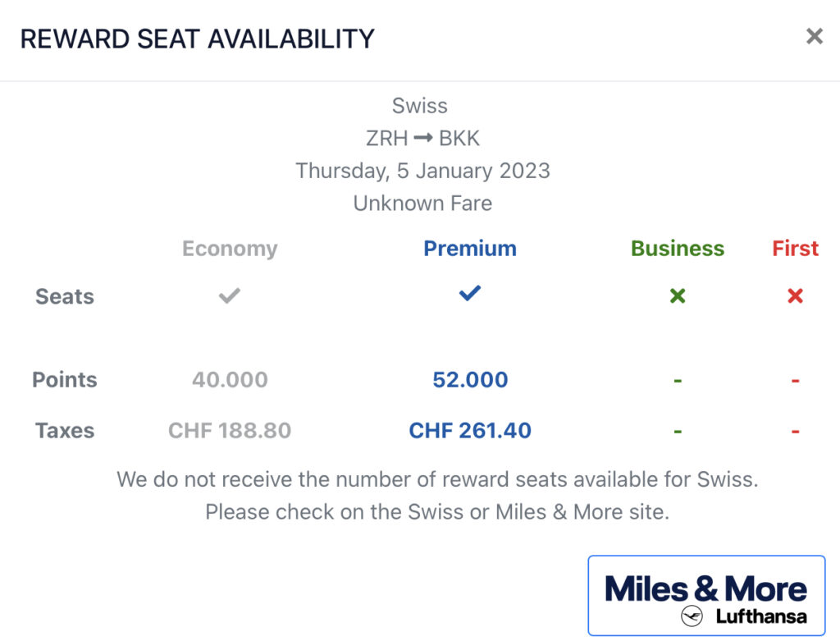Click the Business points dash

(x=678, y=381)
